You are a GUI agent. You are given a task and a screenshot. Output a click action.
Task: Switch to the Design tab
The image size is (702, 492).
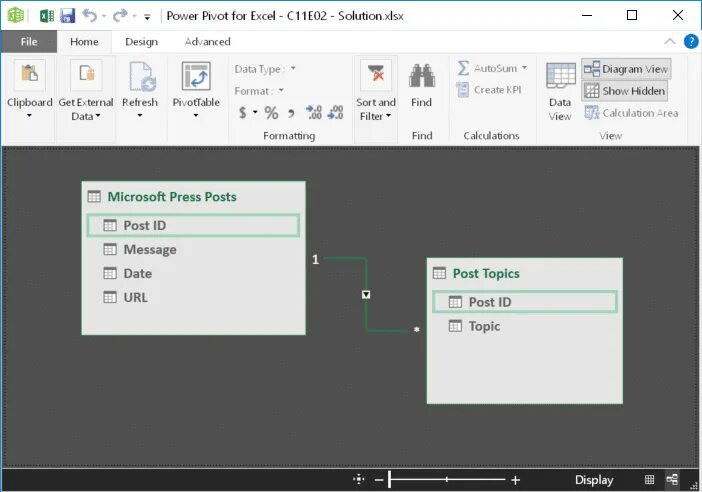[141, 42]
